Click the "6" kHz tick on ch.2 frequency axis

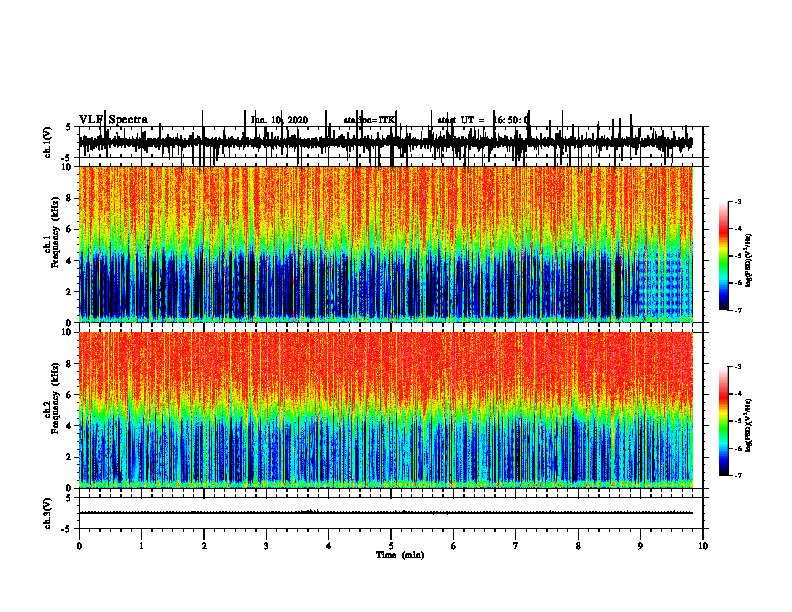click(x=70, y=395)
